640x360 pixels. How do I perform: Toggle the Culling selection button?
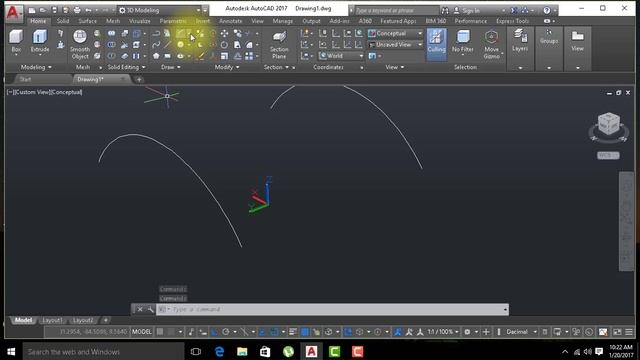click(436, 44)
